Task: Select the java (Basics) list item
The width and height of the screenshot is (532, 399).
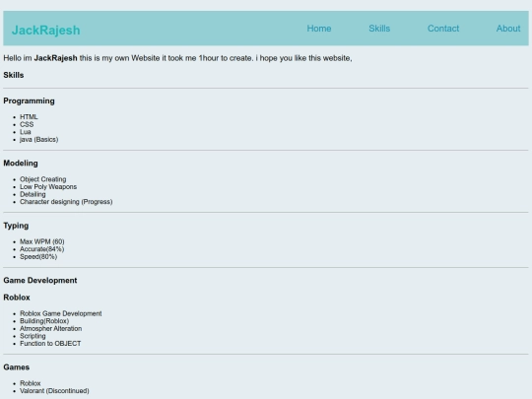Action: pos(39,140)
